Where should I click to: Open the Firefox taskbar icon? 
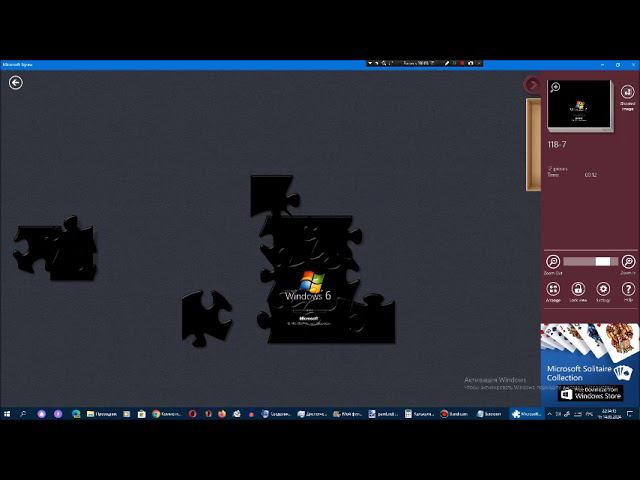tap(222, 414)
